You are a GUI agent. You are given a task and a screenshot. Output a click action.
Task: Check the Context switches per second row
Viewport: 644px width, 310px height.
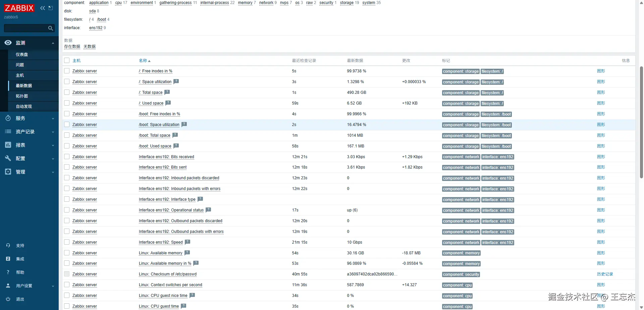coord(67,285)
